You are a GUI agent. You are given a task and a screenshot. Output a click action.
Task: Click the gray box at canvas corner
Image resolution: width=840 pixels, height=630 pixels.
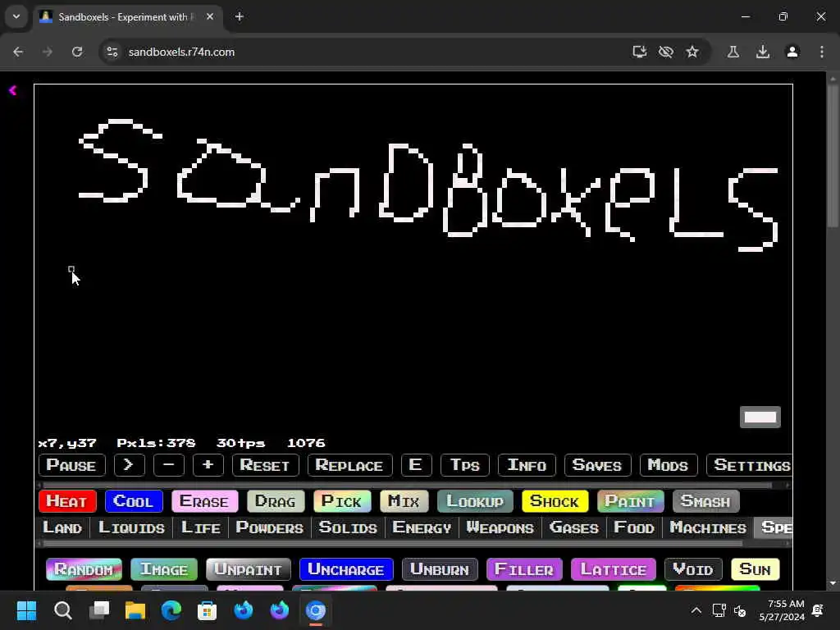[760, 418]
